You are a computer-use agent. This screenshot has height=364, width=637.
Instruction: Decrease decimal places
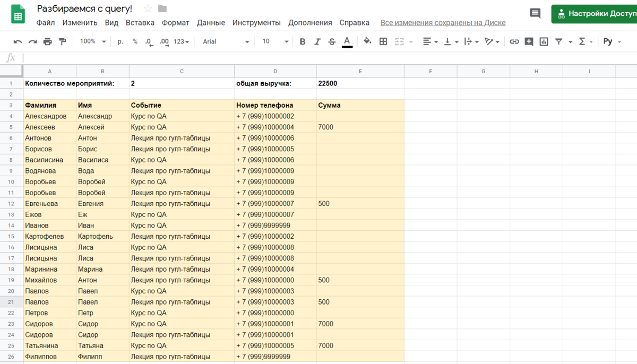(149, 41)
